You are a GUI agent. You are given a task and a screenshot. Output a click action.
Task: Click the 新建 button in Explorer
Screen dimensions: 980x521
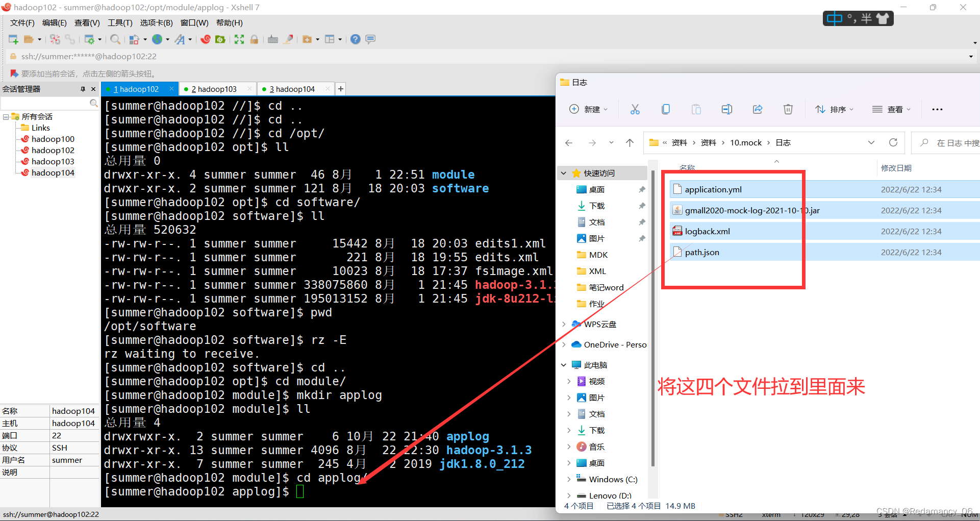point(588,109)
